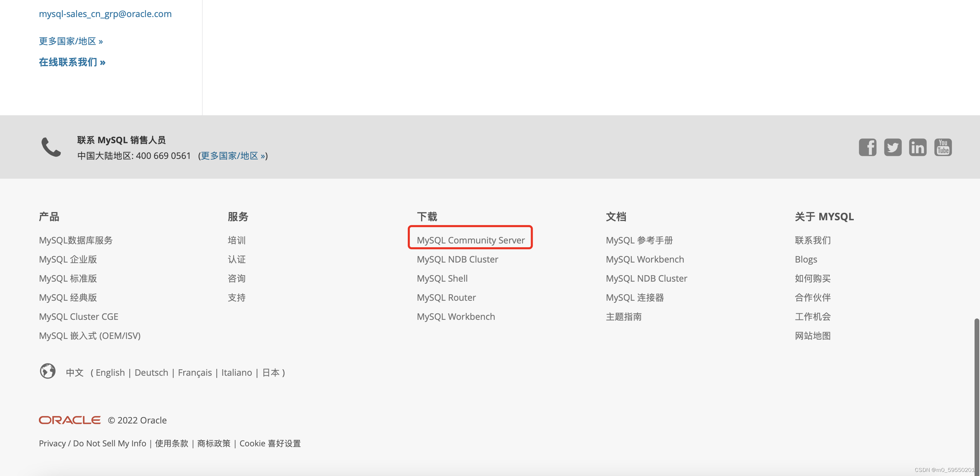Image resolution: width=980 pixels, height=476 pixels.
Task: Click the 培训 service link
Action: click(x=236, y=240)
